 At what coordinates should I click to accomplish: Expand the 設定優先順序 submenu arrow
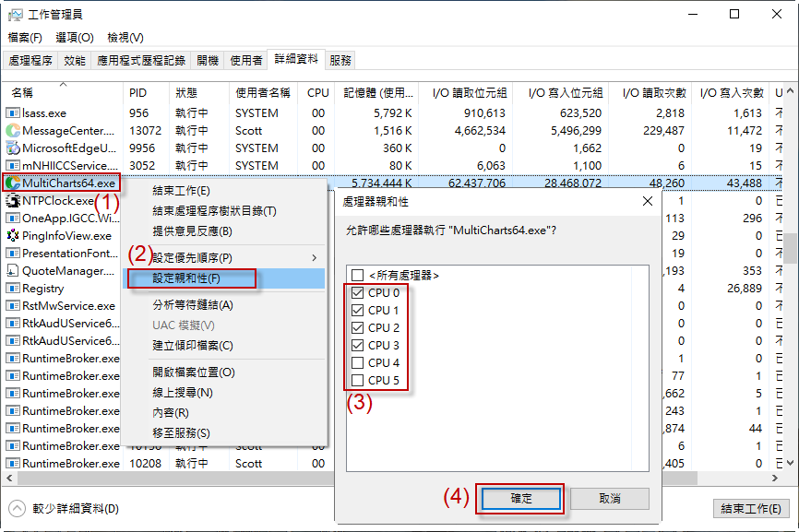click(x=315, y=258)
